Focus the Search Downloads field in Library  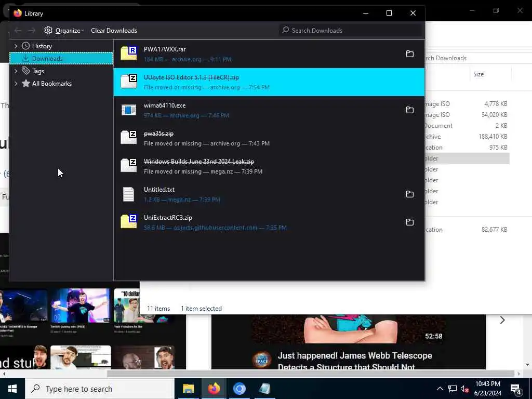pos(351,31)
